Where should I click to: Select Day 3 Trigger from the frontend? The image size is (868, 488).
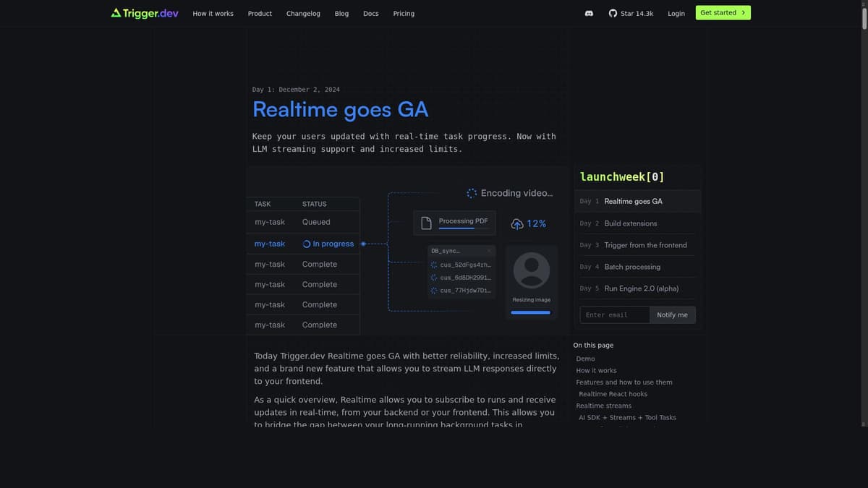pos(638,245)
